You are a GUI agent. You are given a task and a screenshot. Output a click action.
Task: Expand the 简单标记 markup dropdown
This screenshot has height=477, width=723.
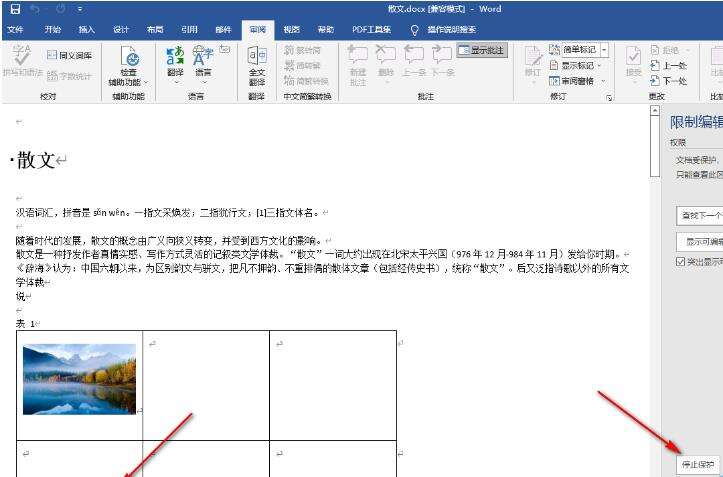603,49
